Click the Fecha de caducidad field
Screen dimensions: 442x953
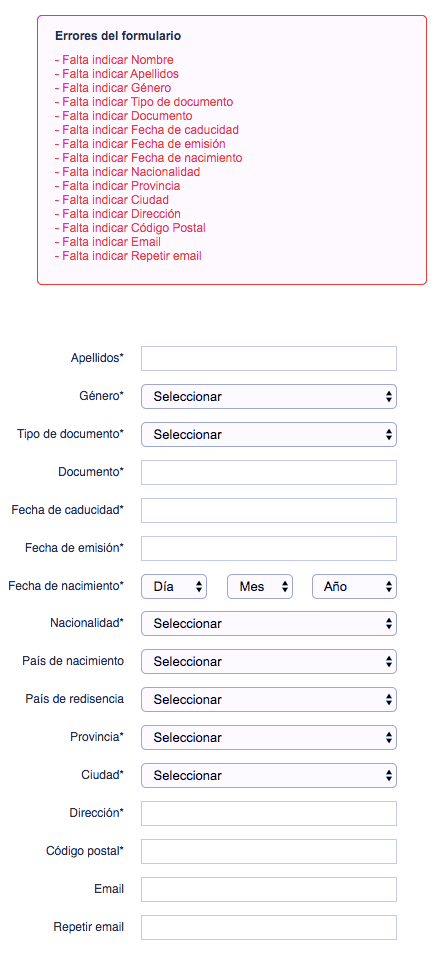coord(269,511)
